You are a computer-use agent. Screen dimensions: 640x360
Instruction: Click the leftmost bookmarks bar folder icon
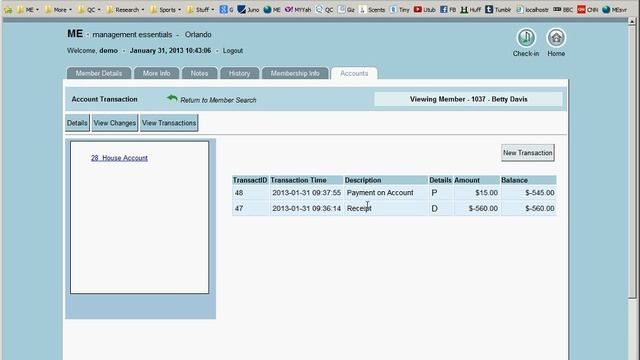8,9
